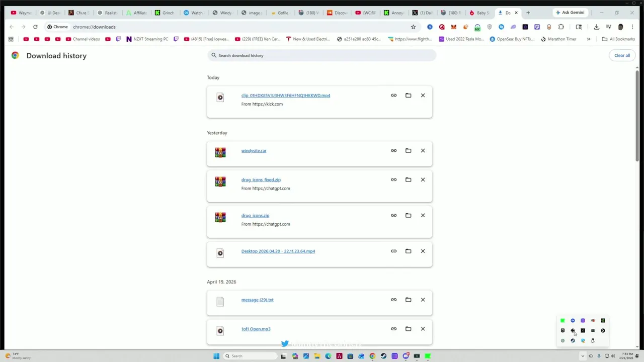Screen dimensions: 644x362
Task: Open the windysite.rar download
Action: click(254, 151)
